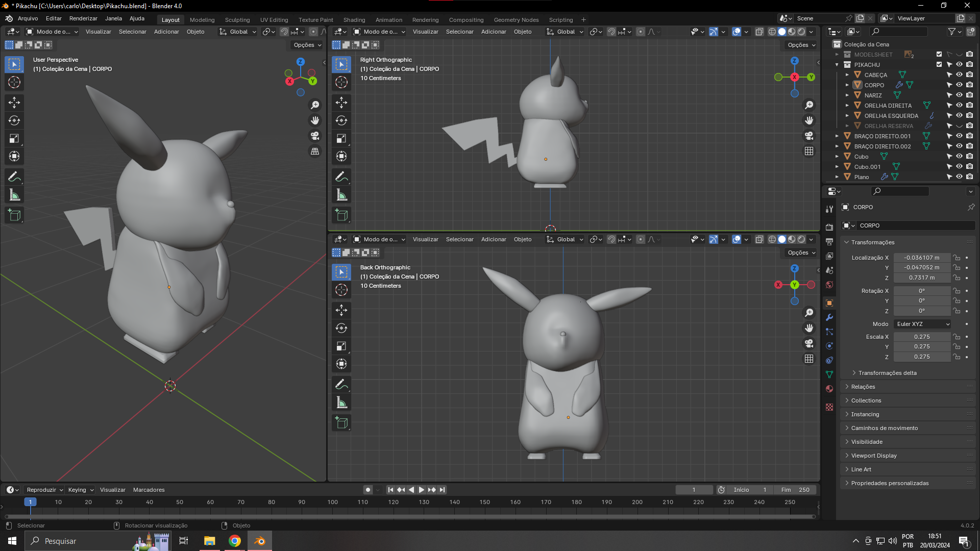Open the Renderizar menu
This screenshot has width=980, height=551.
pos(83,18)
